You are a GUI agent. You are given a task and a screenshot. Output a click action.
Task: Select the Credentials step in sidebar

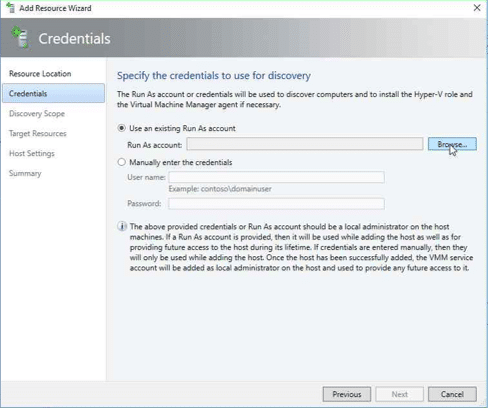53,93
